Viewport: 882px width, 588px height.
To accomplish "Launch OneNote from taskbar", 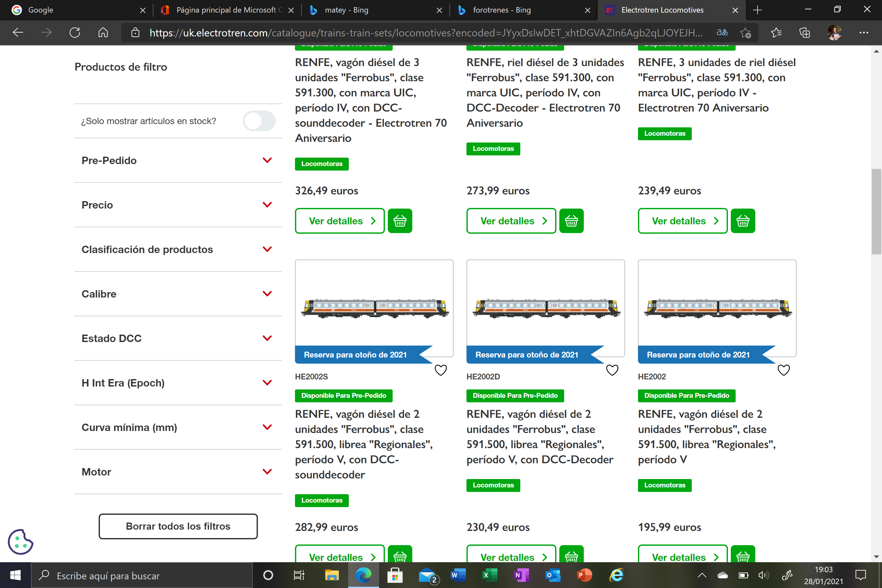I will point(521,575).
